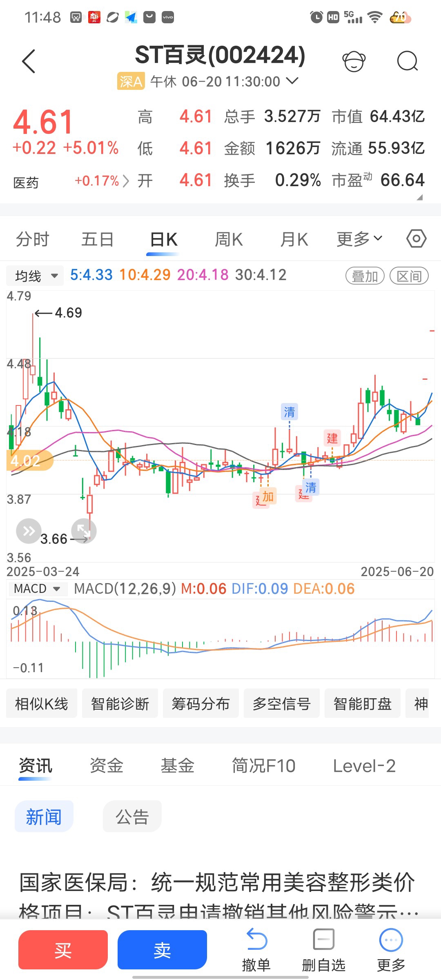Screen dimensions: 441x980
Task: Tap the double-arrow scroll chart button
Action: pos(29,531)
